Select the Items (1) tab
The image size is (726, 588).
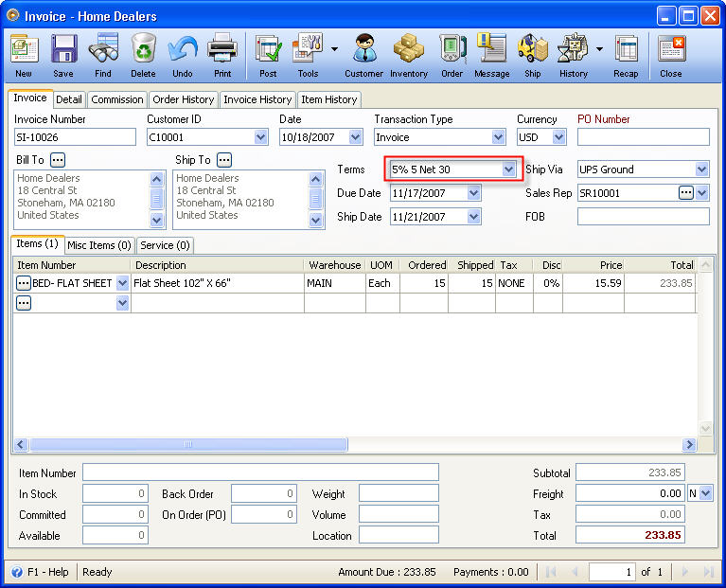coord(37,244)
